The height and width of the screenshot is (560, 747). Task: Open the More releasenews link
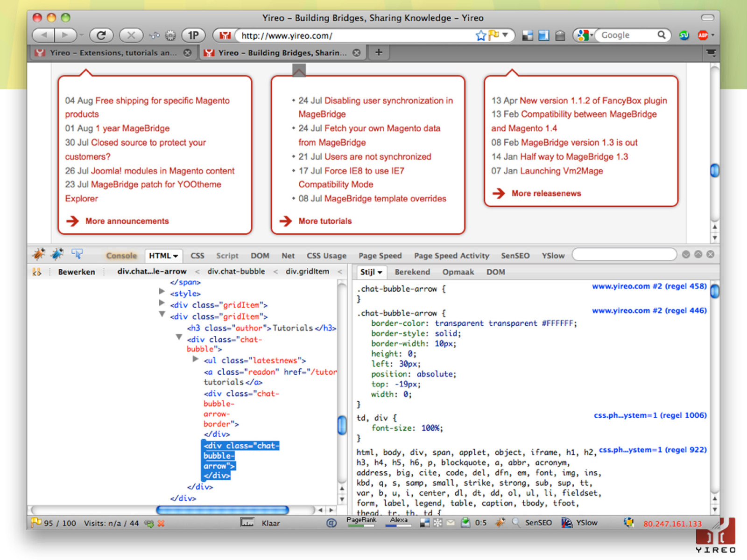(546, 193)
